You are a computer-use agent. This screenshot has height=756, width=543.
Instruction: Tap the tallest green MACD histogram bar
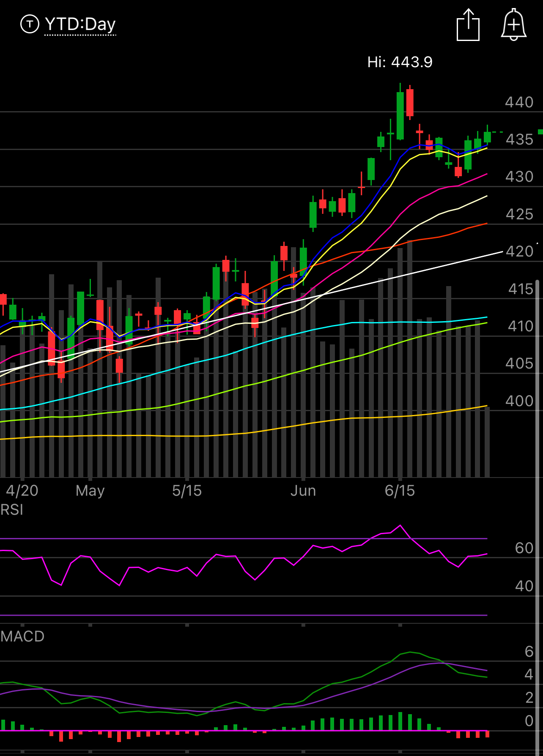(x=400, y=721)
